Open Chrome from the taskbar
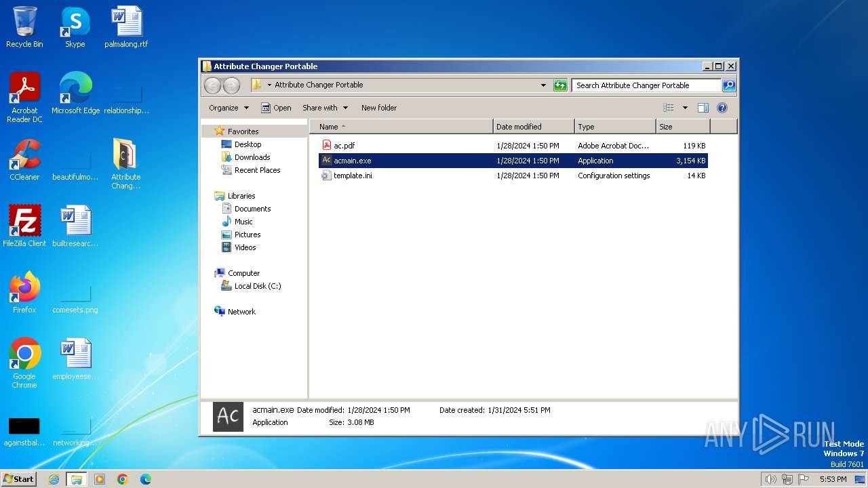This screenshot has height=488, width=868. pyautogui.click(x=123, y=479)
